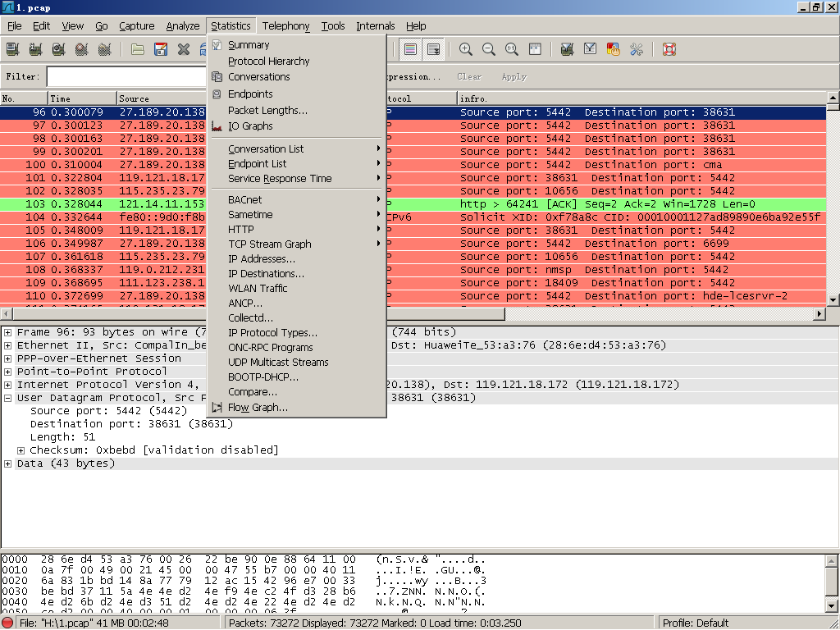Zoom out packet text icon
Viewport: 840px width, 630px height.
pos(489,49)
